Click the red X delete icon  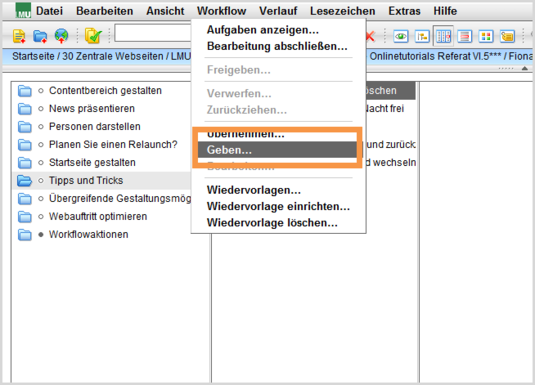point(371,36)
